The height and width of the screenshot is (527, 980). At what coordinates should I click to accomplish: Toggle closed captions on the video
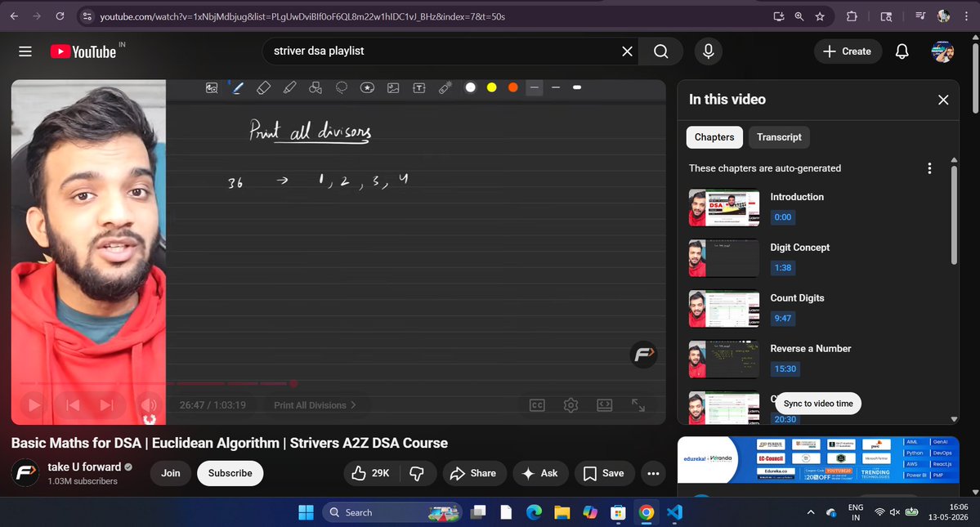[x=537, y=405]
